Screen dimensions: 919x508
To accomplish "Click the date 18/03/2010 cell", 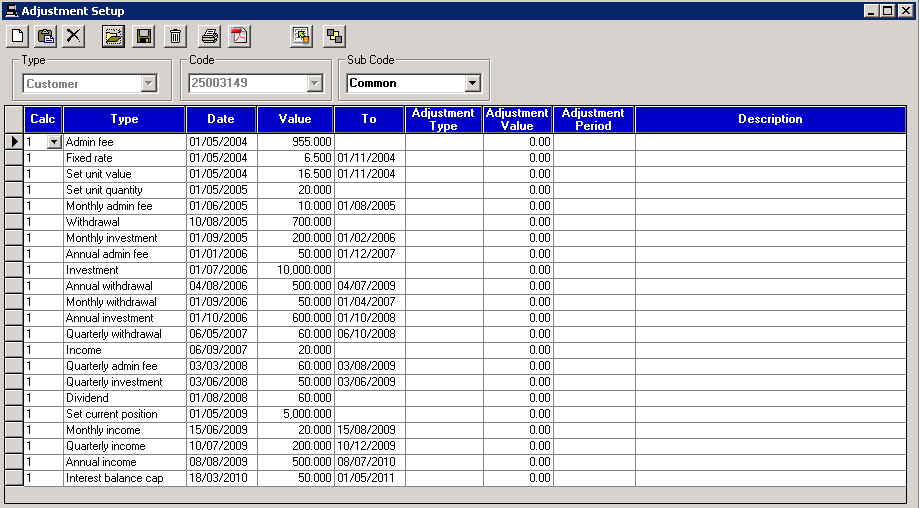I will [222, 478].
